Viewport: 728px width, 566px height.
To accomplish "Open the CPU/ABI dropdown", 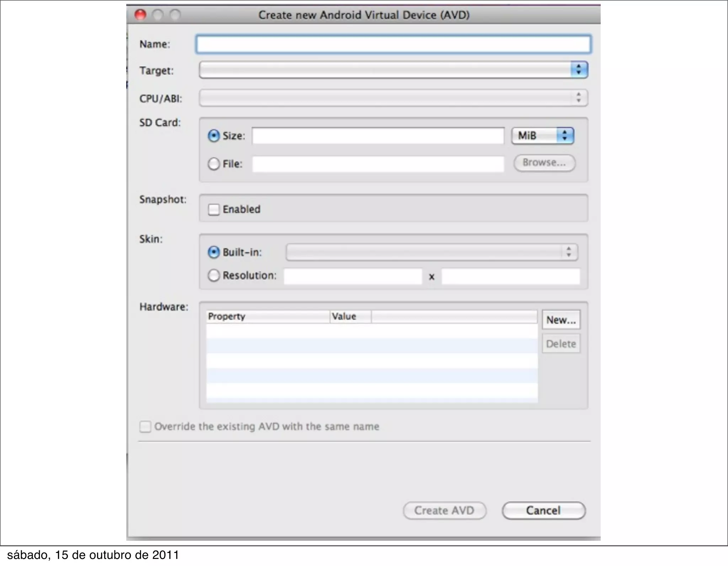I will 393,98.
